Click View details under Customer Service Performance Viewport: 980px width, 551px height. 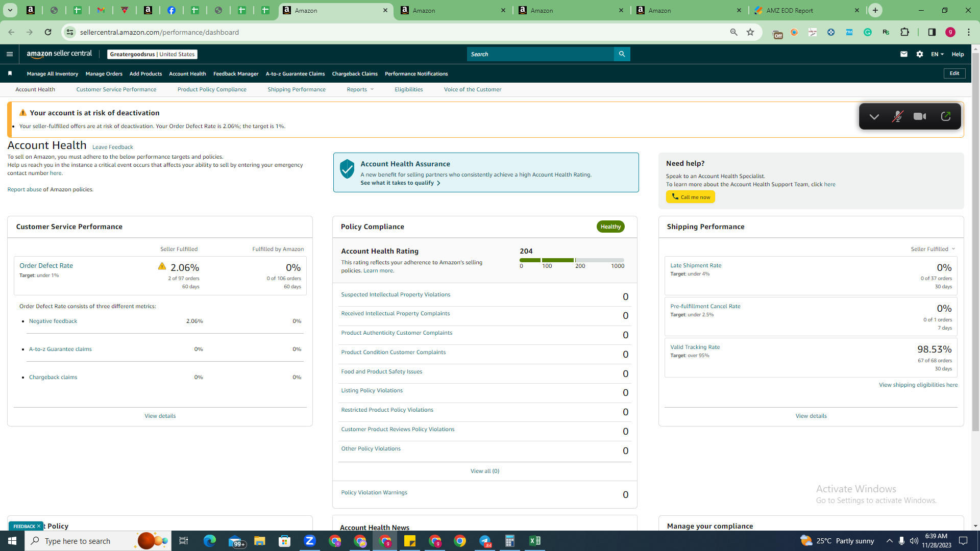tap(160, 416)
